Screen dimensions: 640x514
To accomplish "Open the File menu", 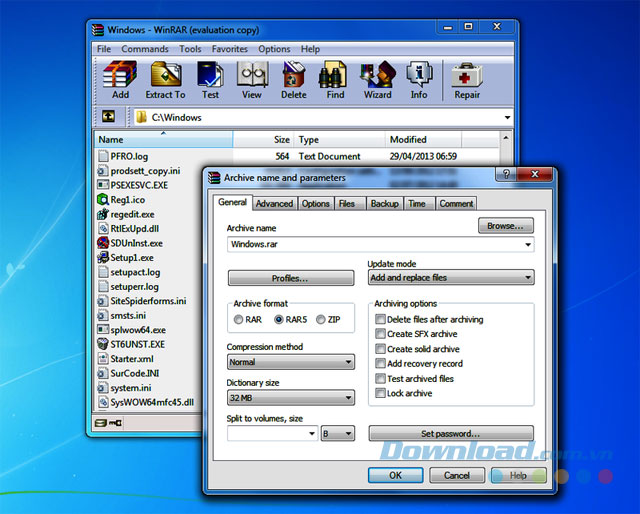I will pos(104,49).
